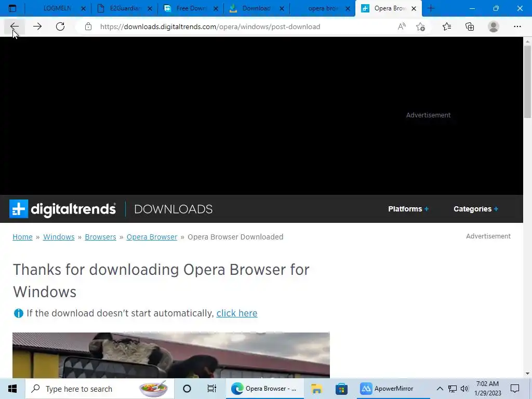532x399 pixels.
Task: Open File Explorer from the taskbar
Action: click(x=316, y=389)
